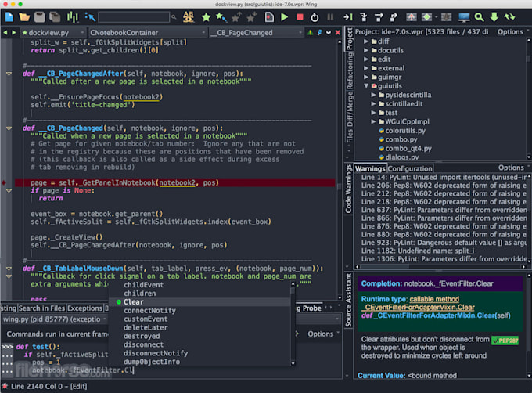Click the yellow warning triangle in editor tab bar

pos(310,33)
